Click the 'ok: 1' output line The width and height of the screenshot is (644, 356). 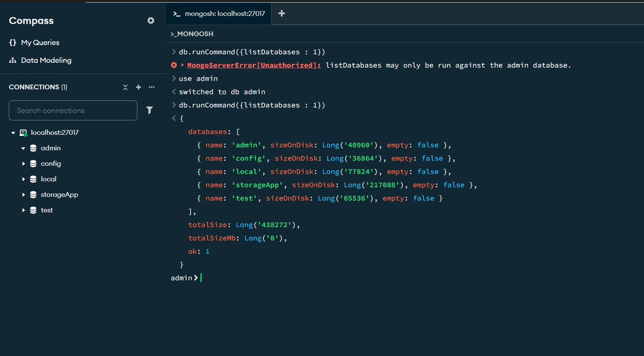[x=199, y=251]
